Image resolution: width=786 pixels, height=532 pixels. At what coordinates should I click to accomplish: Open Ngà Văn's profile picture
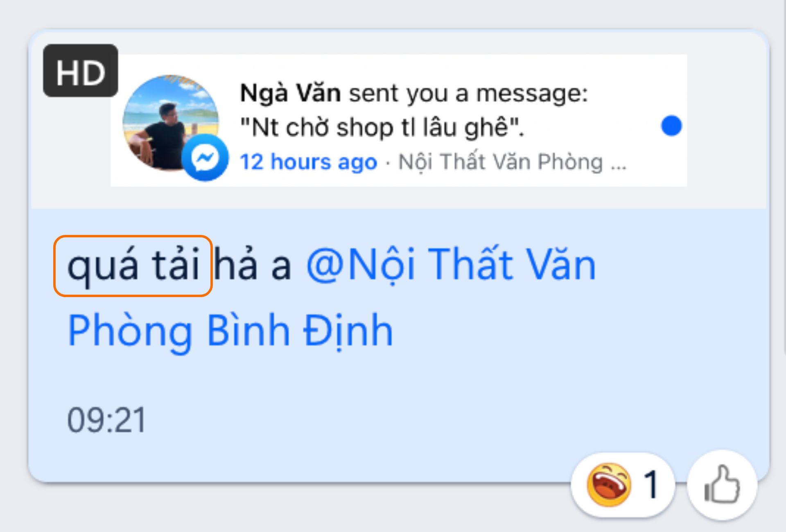click(170, 122)
